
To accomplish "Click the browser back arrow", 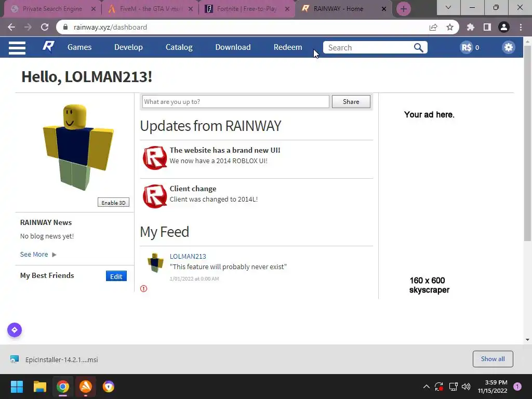I will click(11, 27).
